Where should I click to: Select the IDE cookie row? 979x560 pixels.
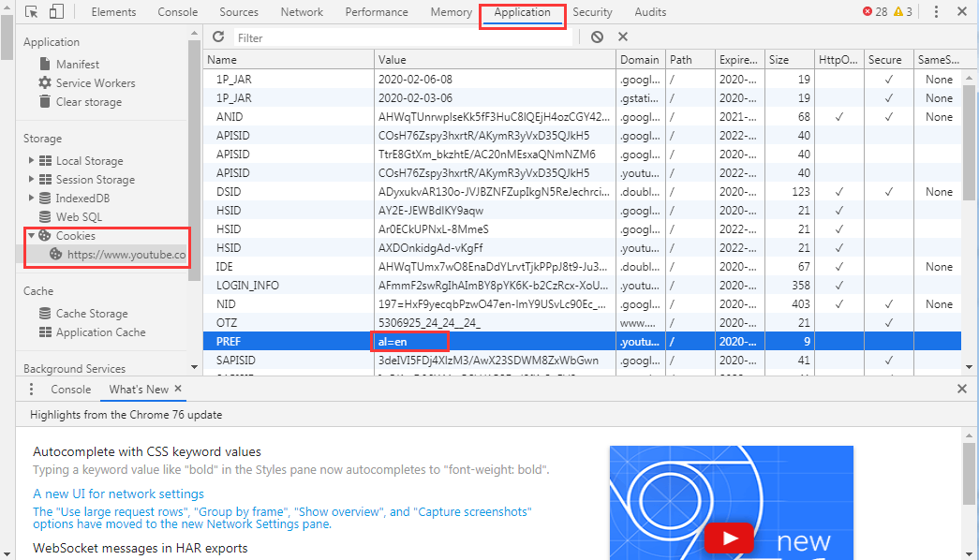(x=582, y=267)
